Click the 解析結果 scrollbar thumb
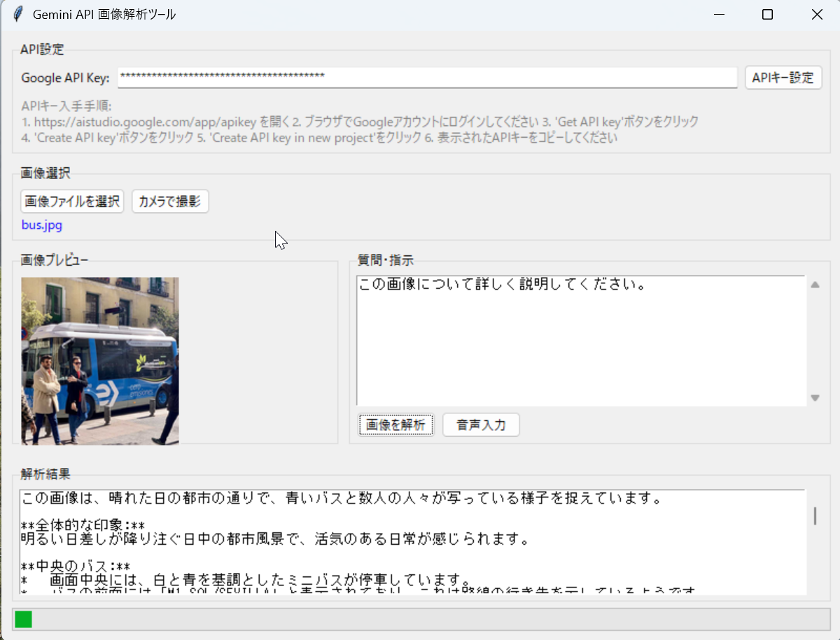The height and width of the screenshot is (640, 840). [815, 516]
